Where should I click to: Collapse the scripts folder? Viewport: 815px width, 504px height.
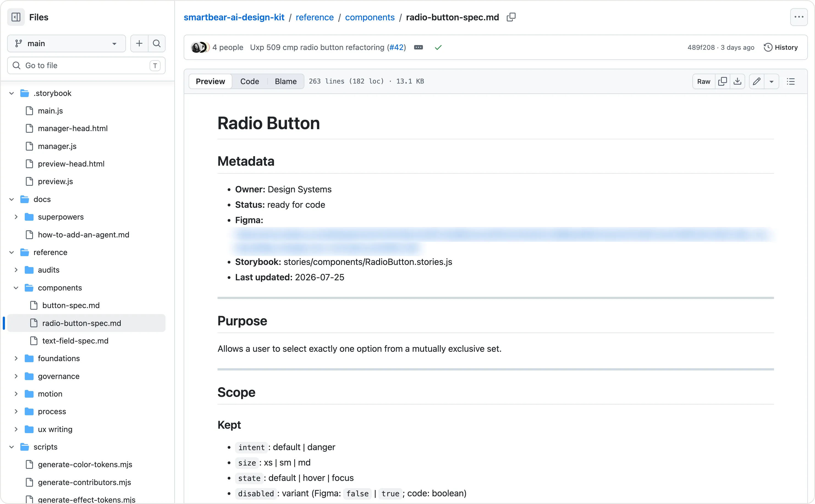point(12,447)
